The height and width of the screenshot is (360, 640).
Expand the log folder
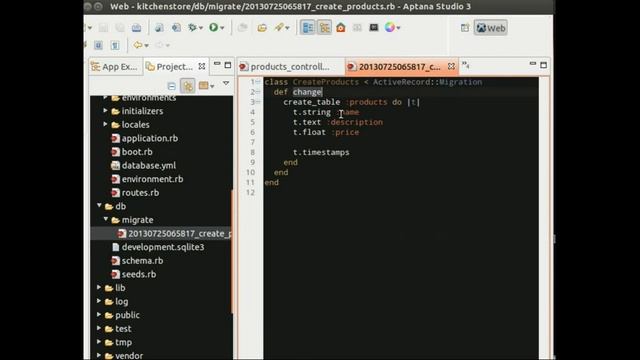click(99, 301)
